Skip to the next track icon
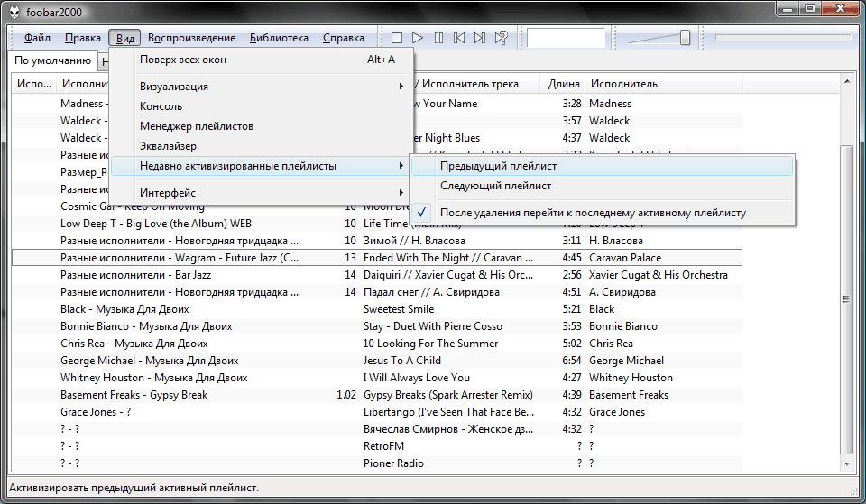866x504 pixels. coord(480,38)
